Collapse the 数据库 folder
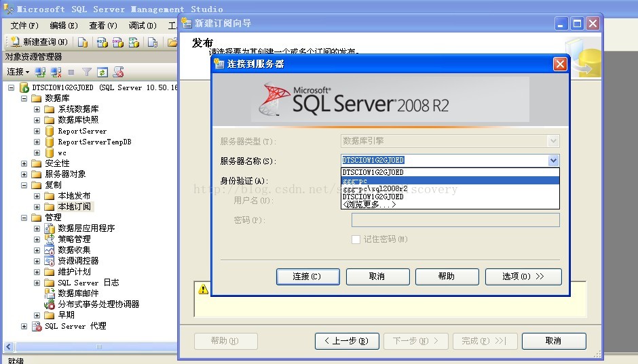The width and height of the screenshot is (638, 364). pyautogui.click(x=24, y=98)
